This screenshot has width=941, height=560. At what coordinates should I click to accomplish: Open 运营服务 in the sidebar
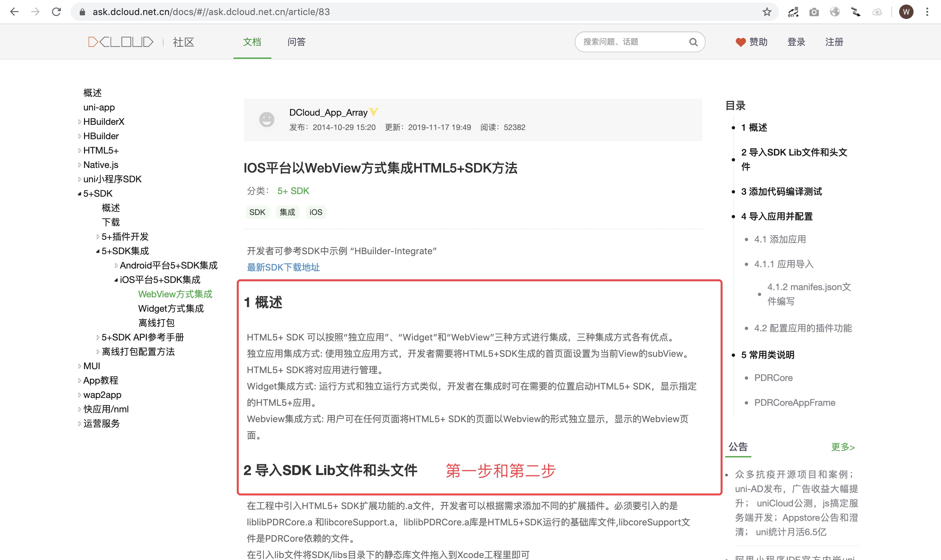(x=101, y=424)
